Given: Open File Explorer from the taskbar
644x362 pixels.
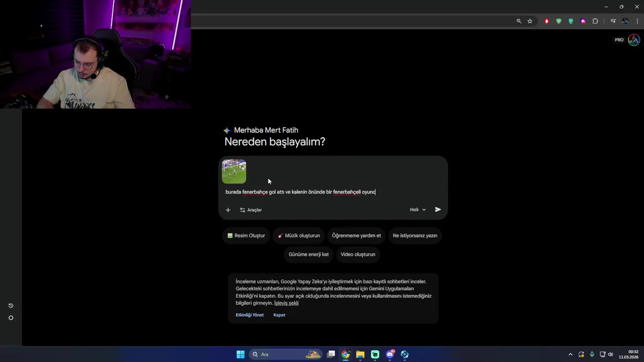Looking at the screenshot, I should click(360, 354).
